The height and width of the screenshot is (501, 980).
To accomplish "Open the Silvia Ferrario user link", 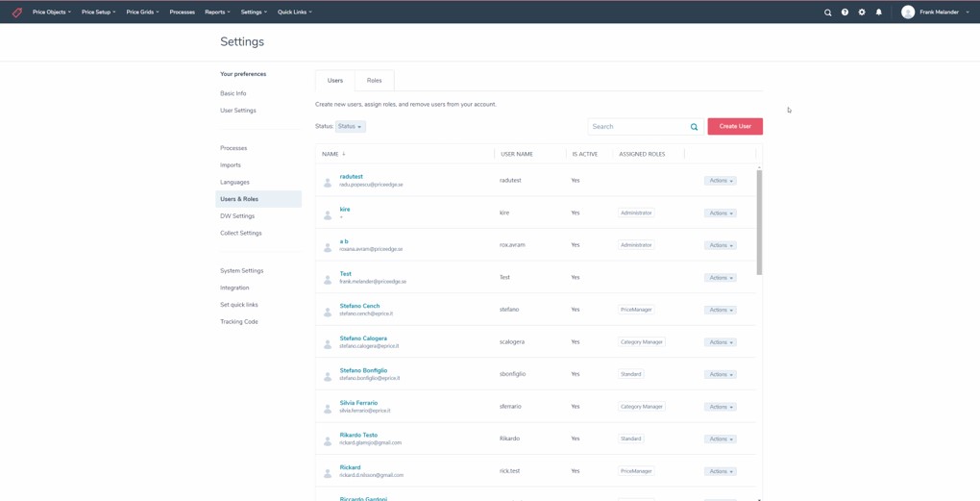I will (x=358, y=403).
